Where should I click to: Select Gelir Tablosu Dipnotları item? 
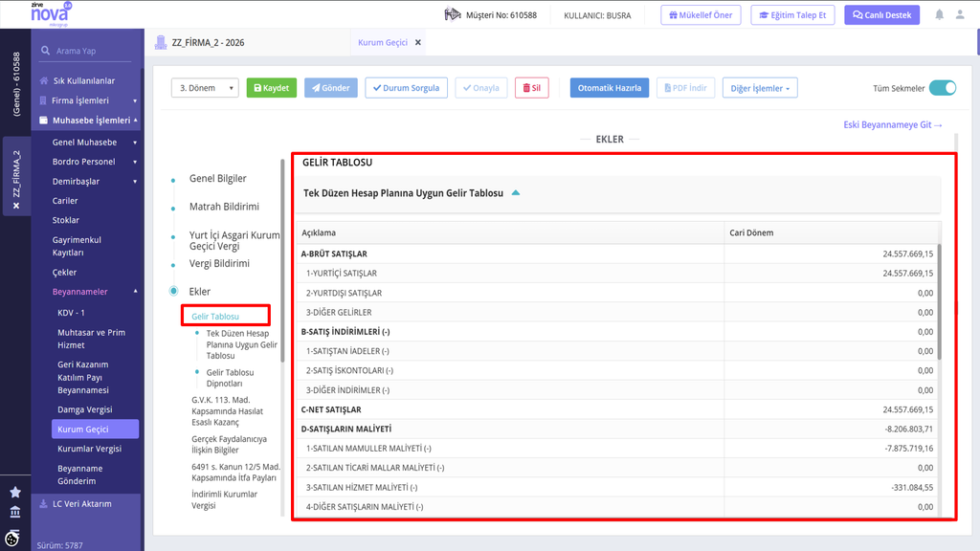coord(230,378)
